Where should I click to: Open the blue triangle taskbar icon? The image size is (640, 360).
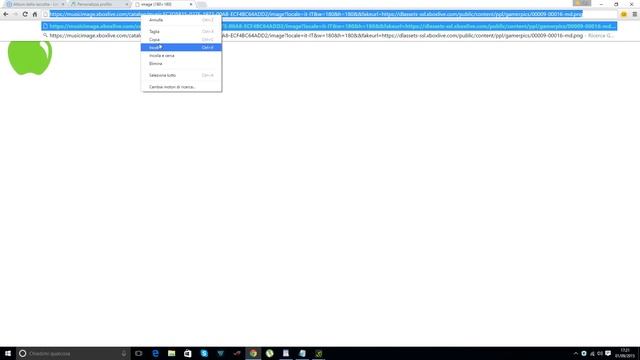(x=220, y=353)
